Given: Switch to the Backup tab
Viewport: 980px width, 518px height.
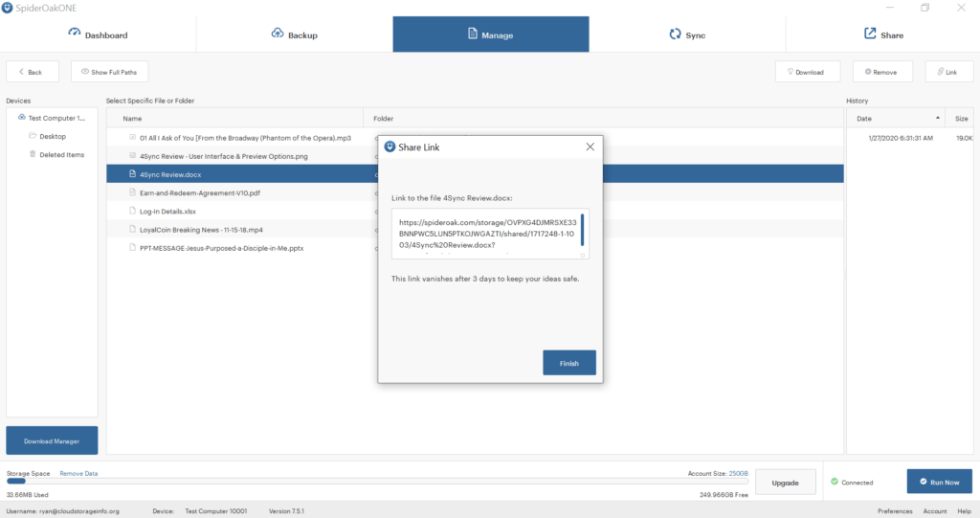Looking at the screenshot, I should 295,34.
